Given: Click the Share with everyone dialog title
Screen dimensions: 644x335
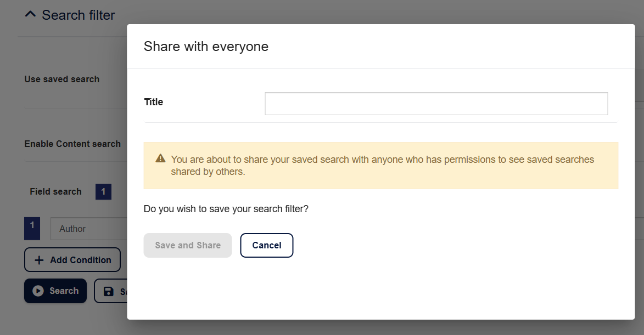Looking at the screenshot, I should pos(206,47).
